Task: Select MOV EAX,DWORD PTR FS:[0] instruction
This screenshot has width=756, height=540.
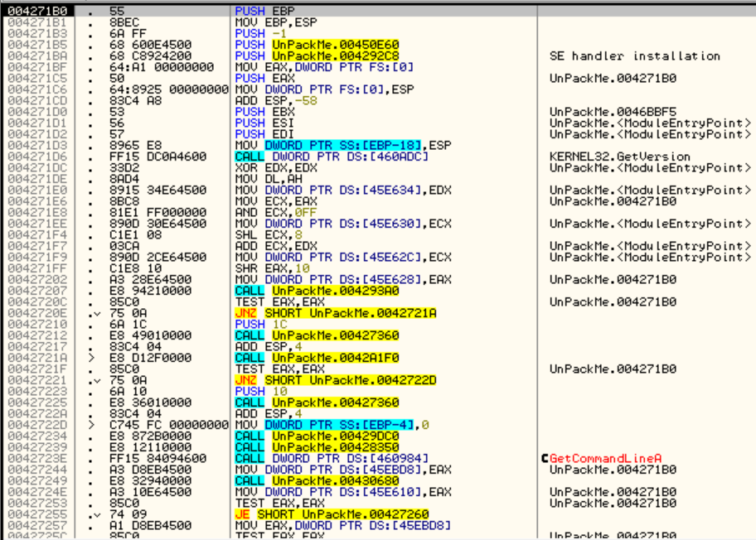Action: [324, 67]
